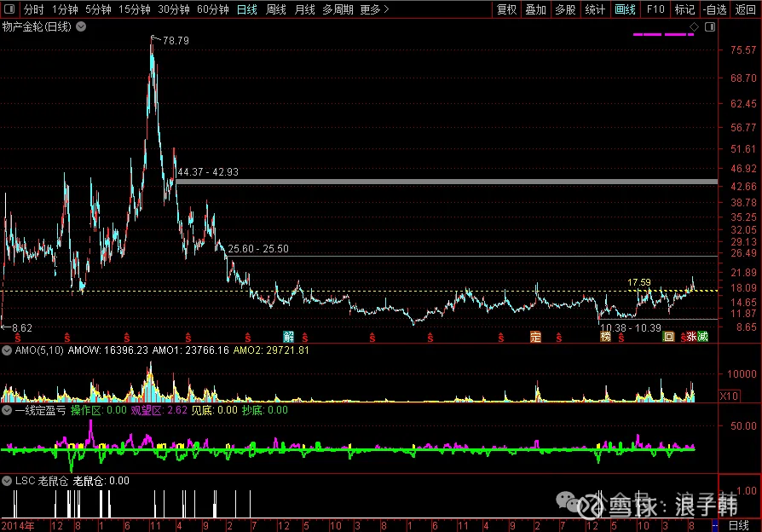Click the blue icon left of bottom 日线 label
The width and height of the screenshot is (762, 532).
[714, 526]
